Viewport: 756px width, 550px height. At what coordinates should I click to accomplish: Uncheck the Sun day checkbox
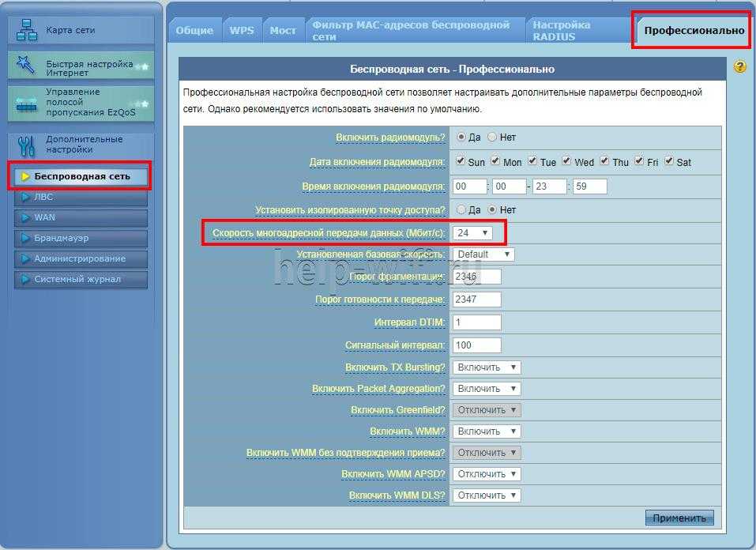pos(461,161)
